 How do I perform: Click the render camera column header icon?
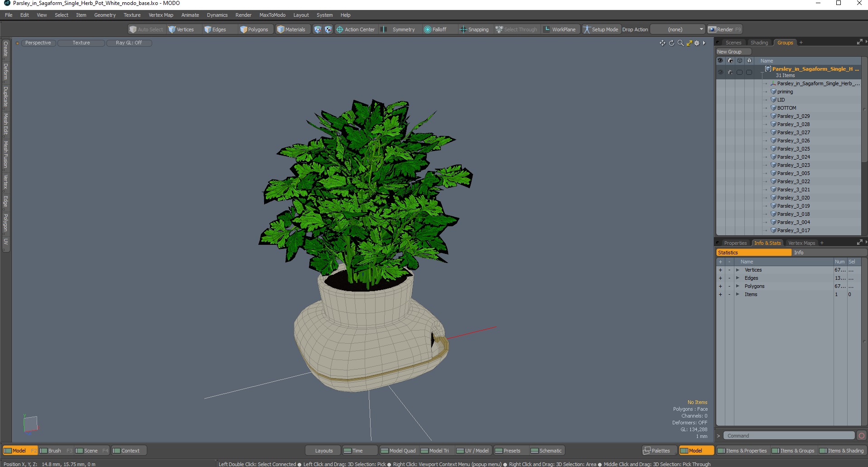click(x=730, y=60)
